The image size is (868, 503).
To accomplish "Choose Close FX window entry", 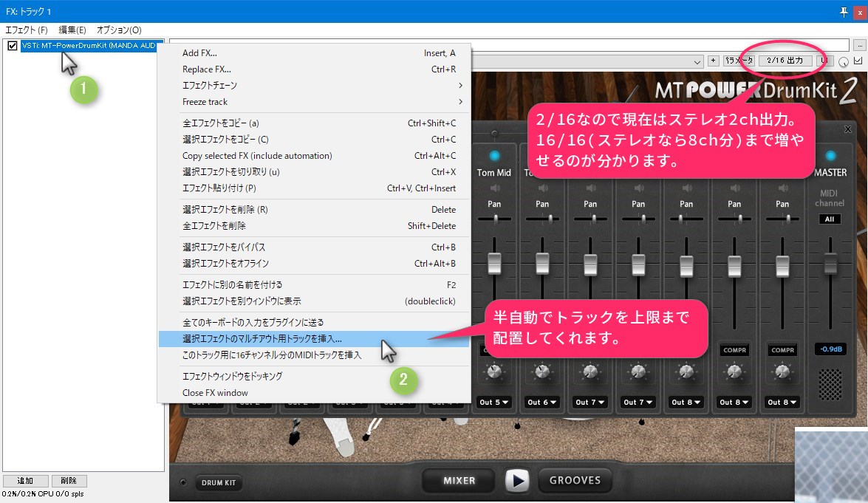I will tap(315, 393).
